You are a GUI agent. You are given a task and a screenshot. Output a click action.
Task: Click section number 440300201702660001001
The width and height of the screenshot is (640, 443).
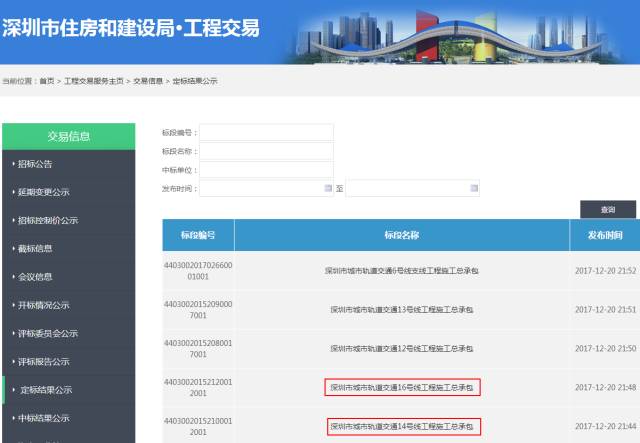pyautogui.click(x=198, y=271)
